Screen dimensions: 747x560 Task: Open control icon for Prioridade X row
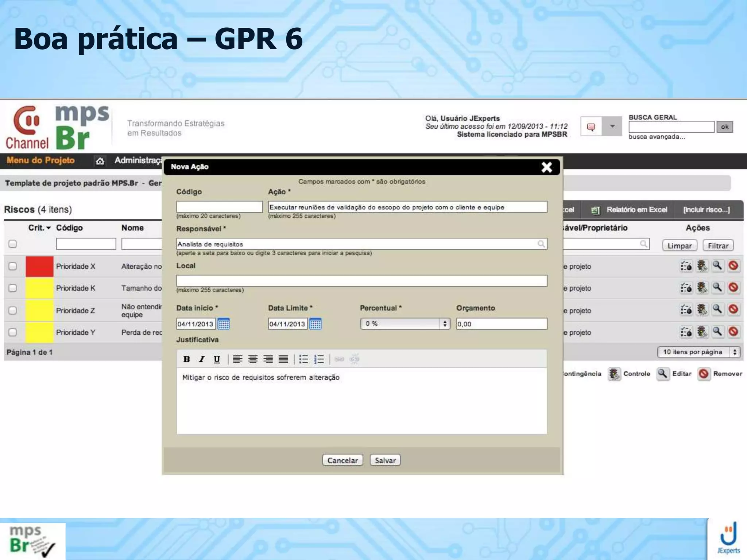pos(702,266)
